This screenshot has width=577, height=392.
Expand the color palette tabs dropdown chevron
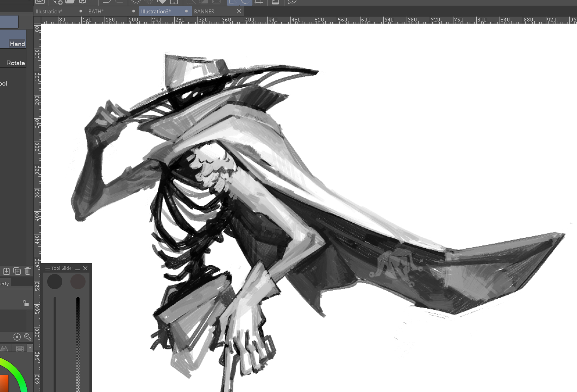click(x=30, y=348)
